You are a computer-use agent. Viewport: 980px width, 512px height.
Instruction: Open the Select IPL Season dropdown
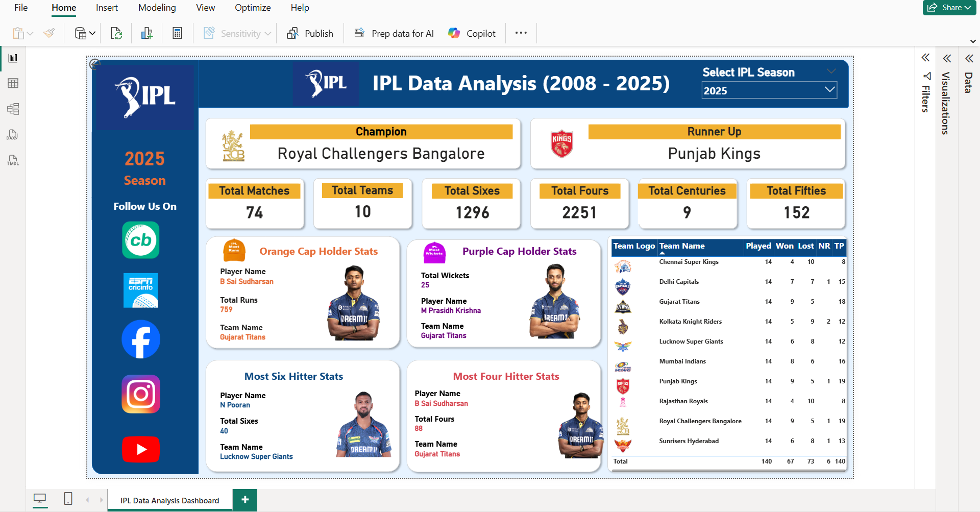click(x=769, y=90)
